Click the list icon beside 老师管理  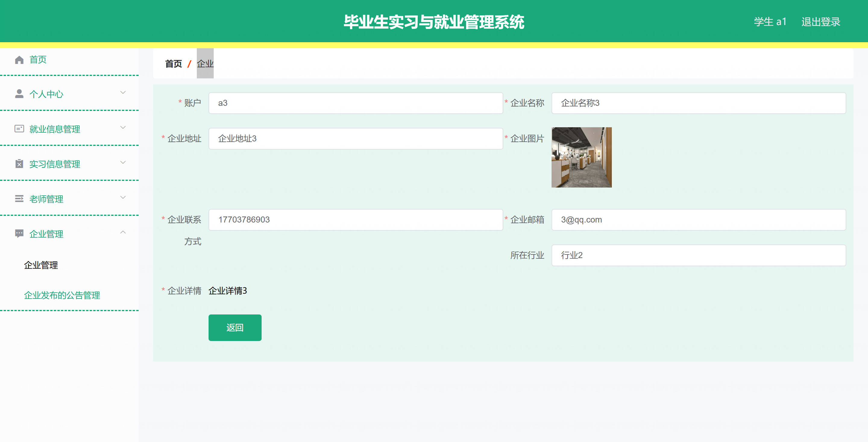(x=19, y=199)
